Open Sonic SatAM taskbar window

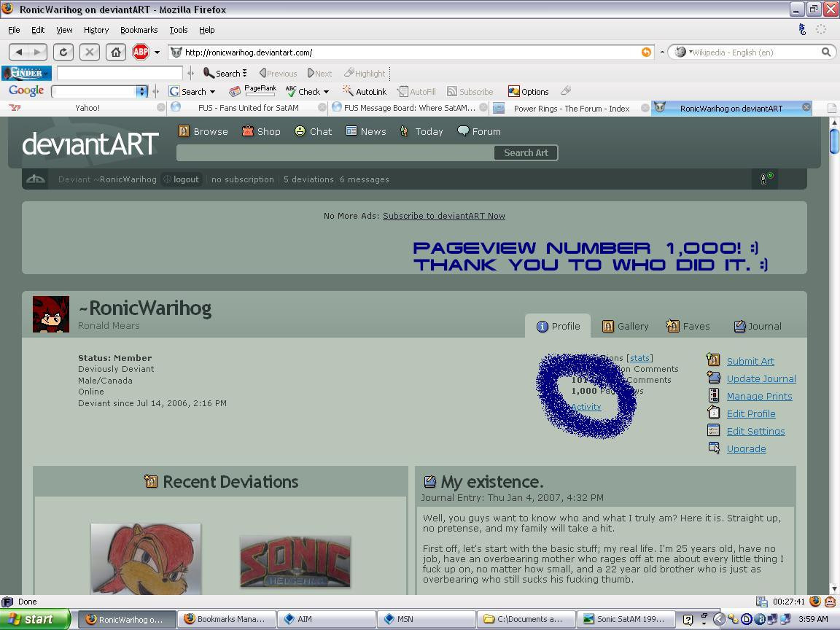[x=625, y=619]
